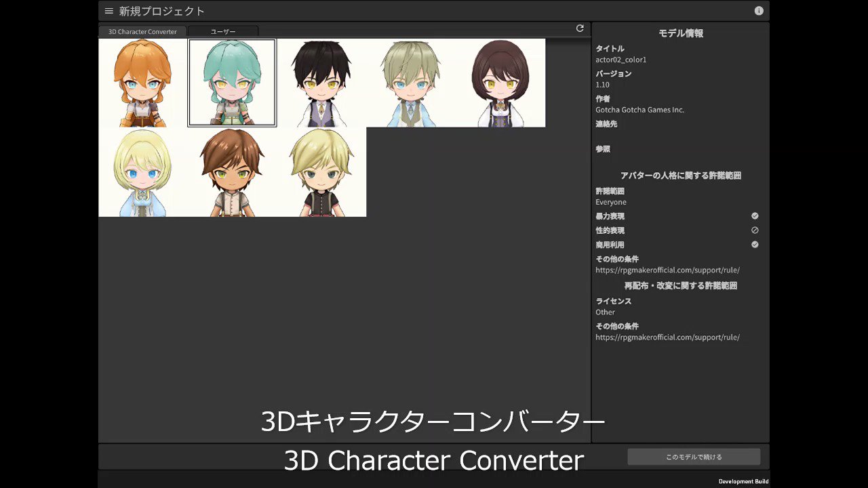Open the hamburger menu next to 新規プロジェクト
The image size is (868, 488).
pyautogui.click(x=109, y=11)
